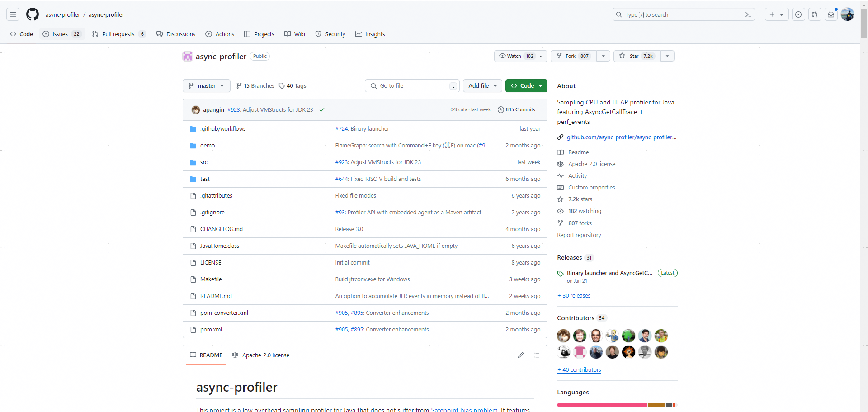
Task: Expand the Add file dropdown
Action: tap(482, 86)
